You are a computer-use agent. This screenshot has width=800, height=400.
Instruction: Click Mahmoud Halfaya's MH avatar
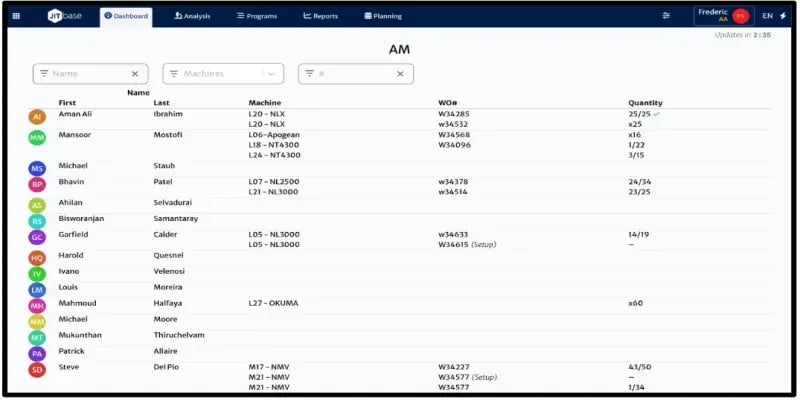[37, 306]
